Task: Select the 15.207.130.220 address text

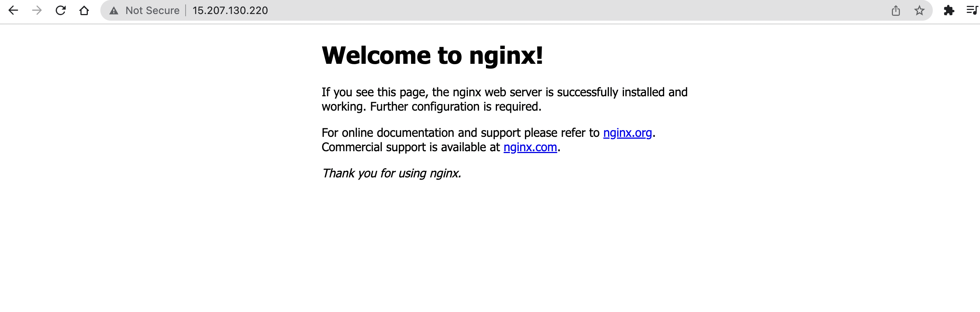Action: click(x=230, y=10)
